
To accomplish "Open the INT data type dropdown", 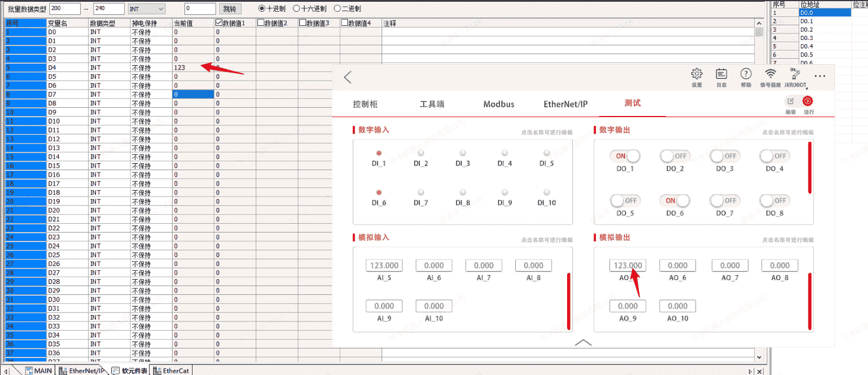I will 147,9.
